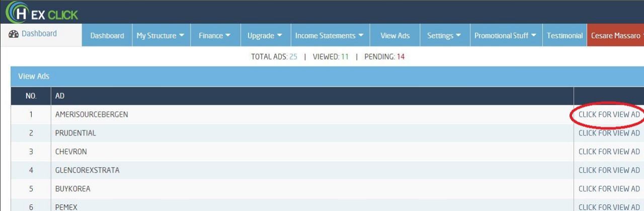View the Chevron ad
The width and height of the screenshot is (644, 211).
(609, 152)
